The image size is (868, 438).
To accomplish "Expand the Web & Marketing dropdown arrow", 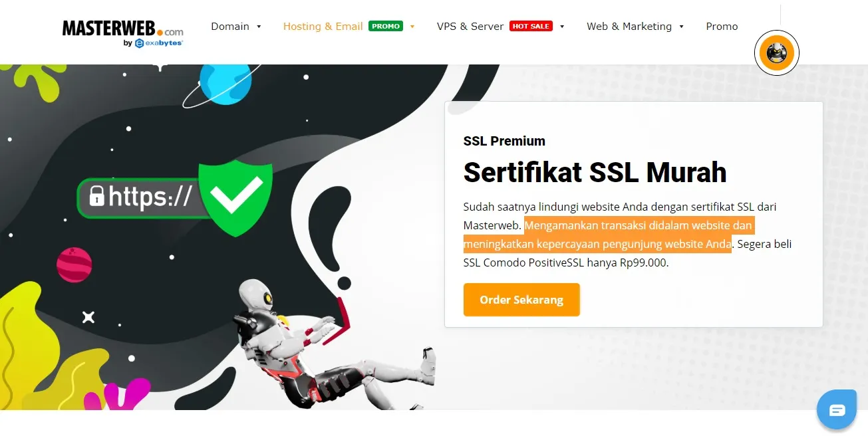I will (682, 27).
